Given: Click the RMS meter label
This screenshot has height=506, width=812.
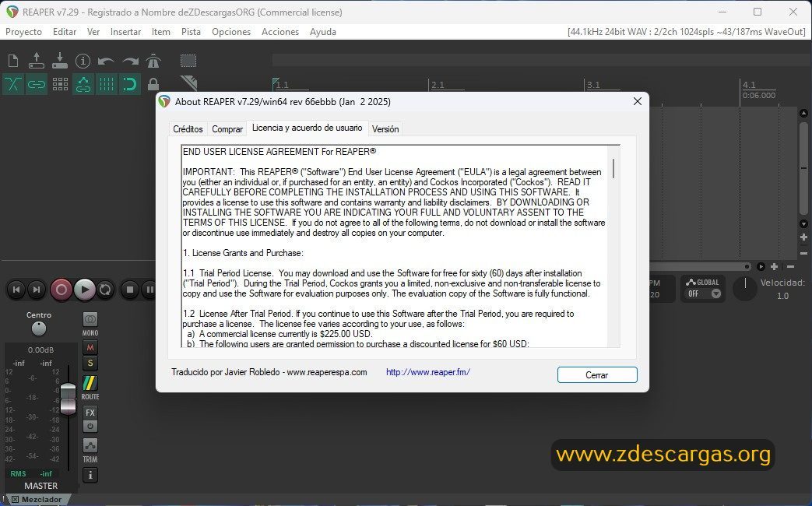Looking at the screenshot, I should (x=18, y=474).
